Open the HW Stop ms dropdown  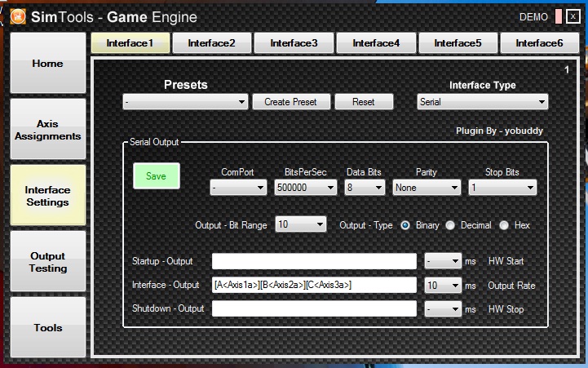[x=443, y=309]
